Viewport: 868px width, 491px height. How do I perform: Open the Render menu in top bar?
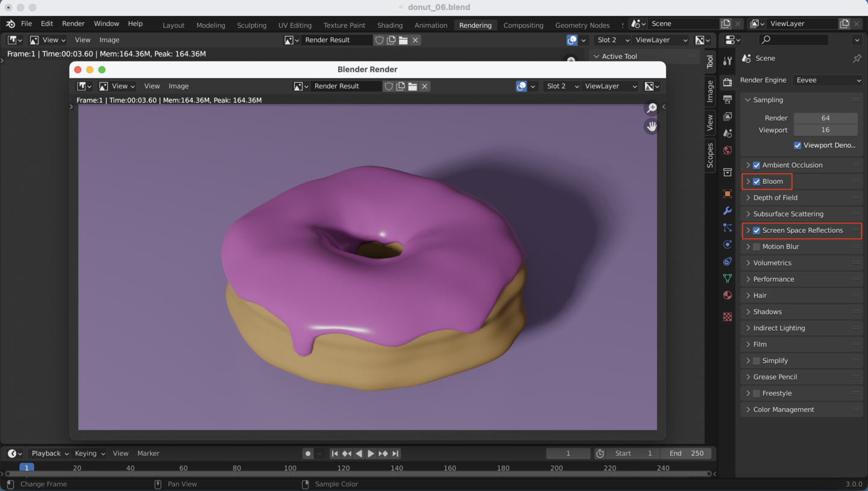(73, 24)
